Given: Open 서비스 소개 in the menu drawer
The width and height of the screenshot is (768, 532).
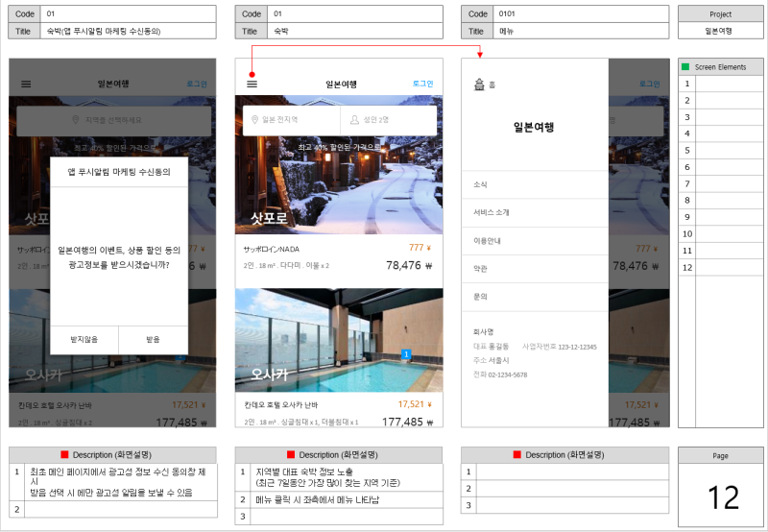Looking at the screenshot, I should (x=535, y=212).
